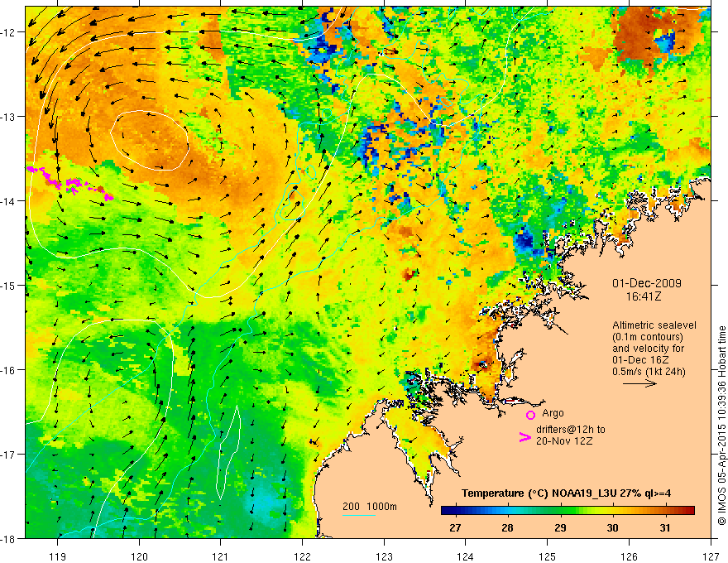
Task: Click the narrow elongated white contour near 121°E
Action: pos(228,453)
